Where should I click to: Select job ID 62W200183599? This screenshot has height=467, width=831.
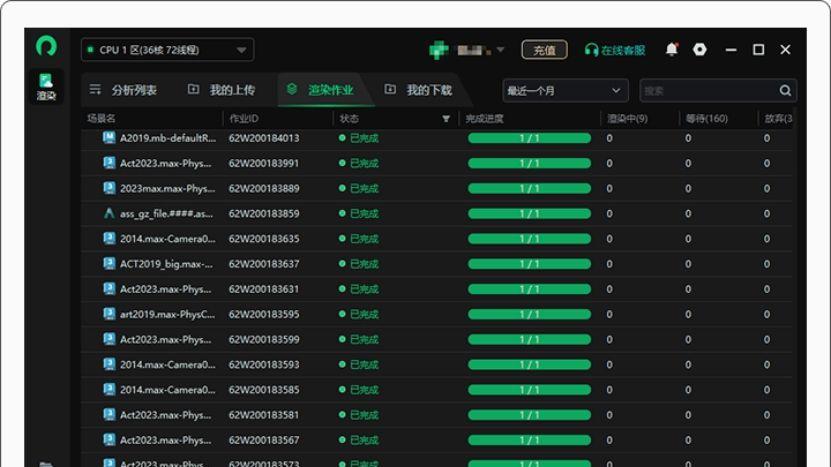[264, 339]
